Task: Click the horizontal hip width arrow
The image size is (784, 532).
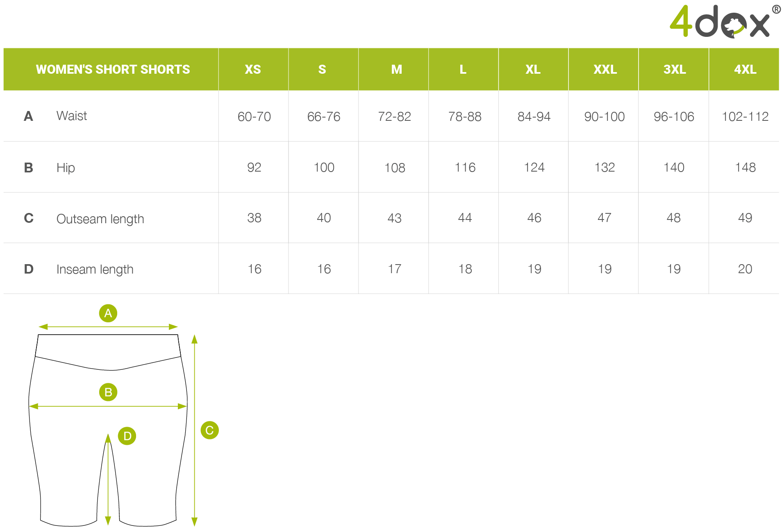Action: pos(108,406)
